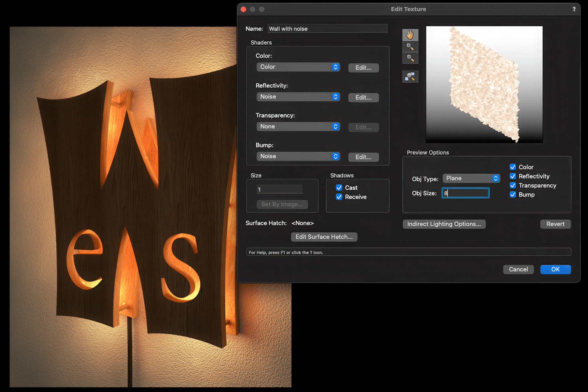Open help with the question mark icon
This screenshot has width=588, height=392.
(x=575, y=9)
